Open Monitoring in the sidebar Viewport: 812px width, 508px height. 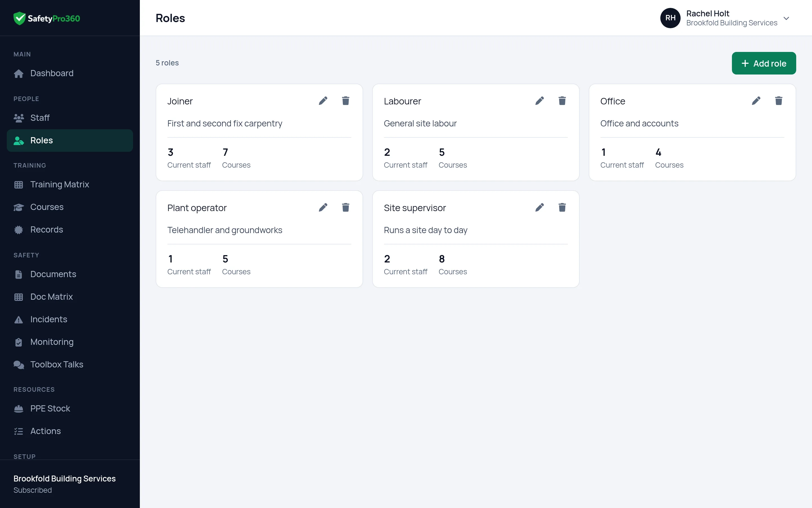point(70,342)
